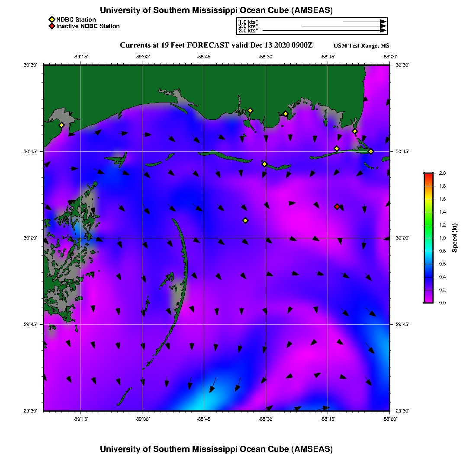Click the 3.0 kts reference arrow head

[x=383, y=31]
